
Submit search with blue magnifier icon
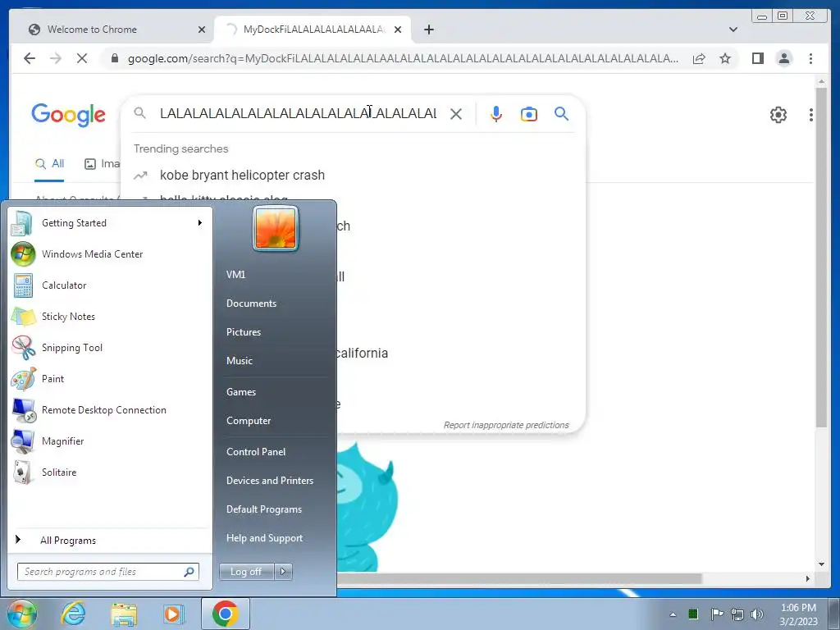tap(561, 113)
